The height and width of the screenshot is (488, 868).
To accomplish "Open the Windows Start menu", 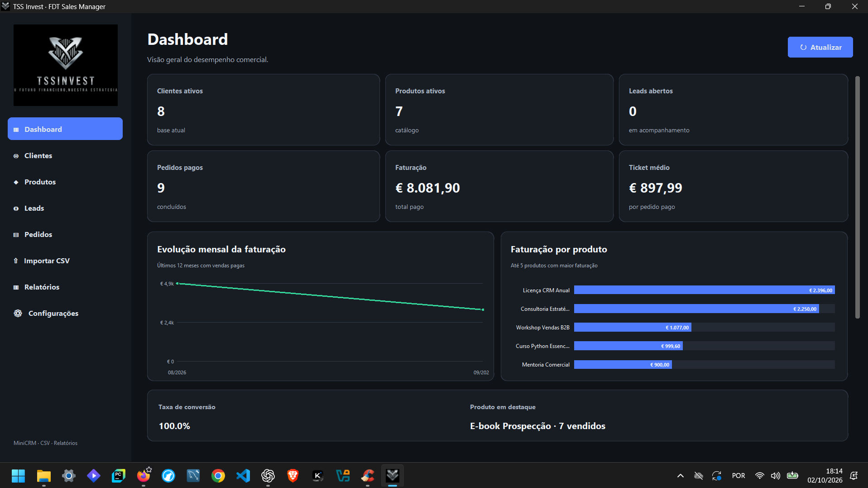I will (18, 476).
